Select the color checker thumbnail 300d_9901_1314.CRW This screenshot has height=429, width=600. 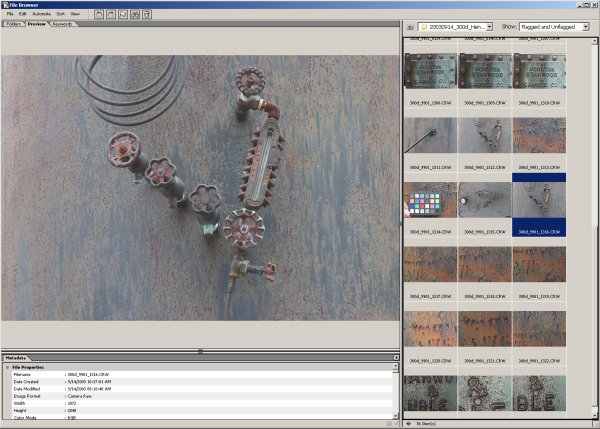430,200
